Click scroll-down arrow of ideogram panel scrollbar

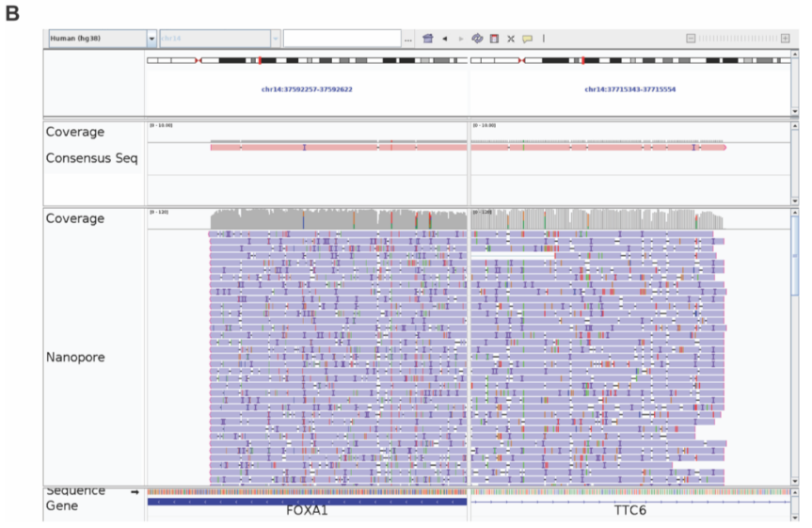(x=795, y=111)
